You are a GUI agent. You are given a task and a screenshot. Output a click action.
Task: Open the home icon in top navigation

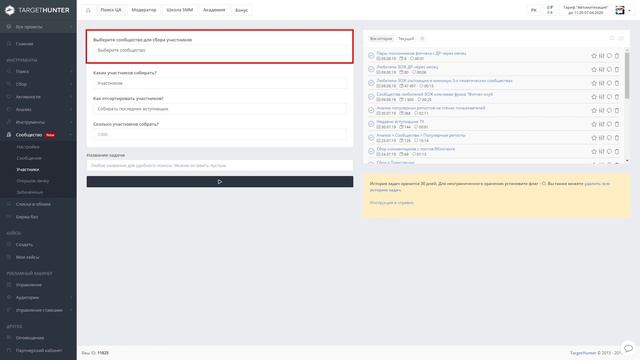pos(88,10)
